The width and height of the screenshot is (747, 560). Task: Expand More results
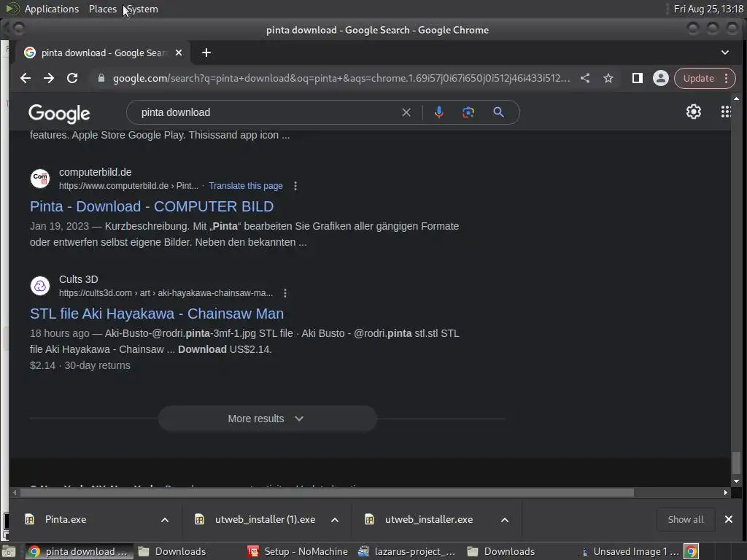point(267,419)
